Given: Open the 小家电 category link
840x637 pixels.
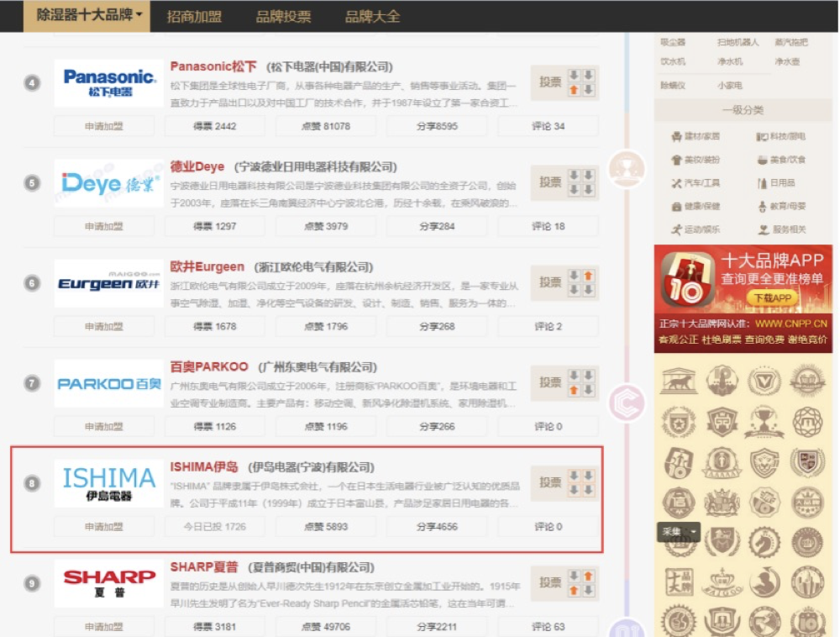Looking at the screenshot, I should (730, 85).
